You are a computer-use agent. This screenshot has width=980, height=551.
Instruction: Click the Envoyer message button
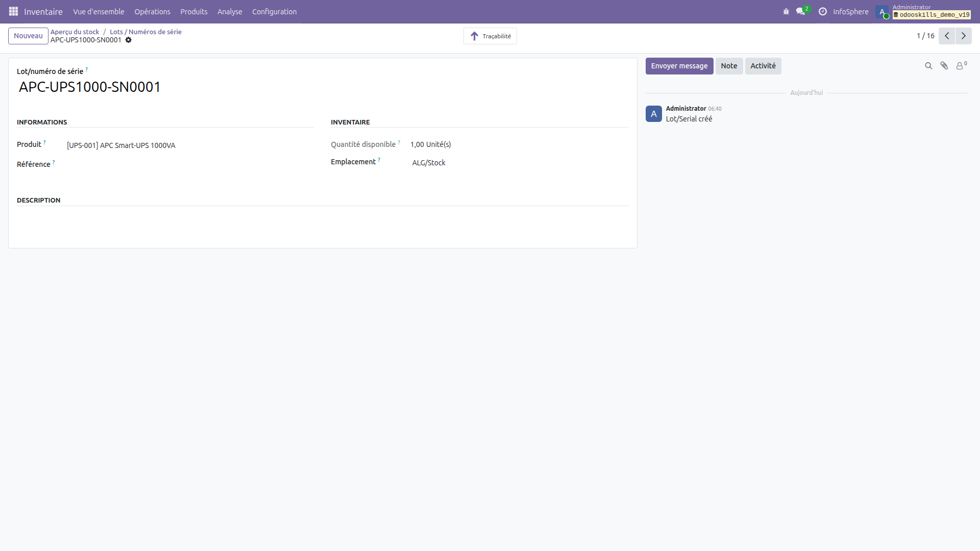pyautogui.click(x=679, y=66)
